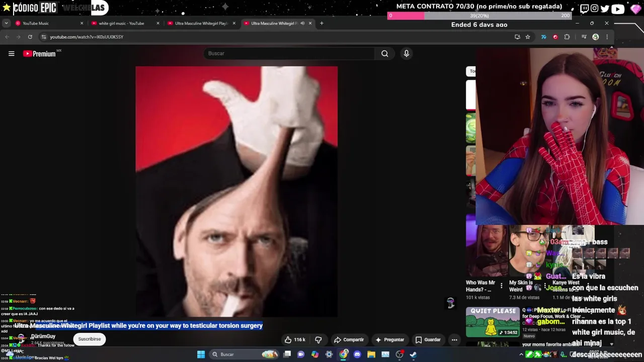Click the Instagram icon in overlay
The image size is (644, 362).
[x=594, y=8]
